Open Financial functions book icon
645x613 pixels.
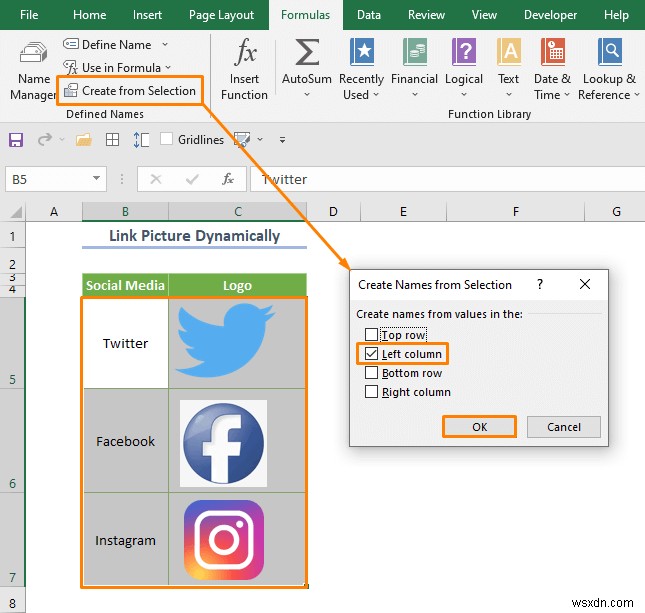pyautogui.click(x=415, y=52)
